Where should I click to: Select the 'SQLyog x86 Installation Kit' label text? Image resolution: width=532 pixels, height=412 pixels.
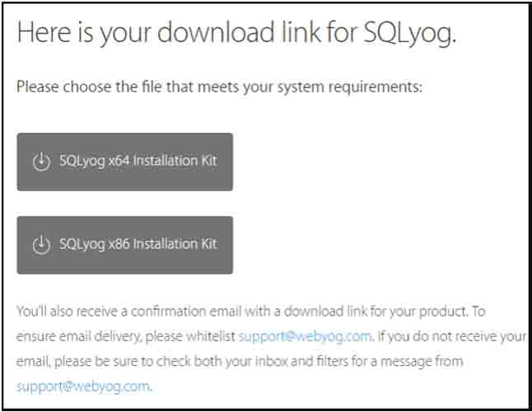pos(138,244)
